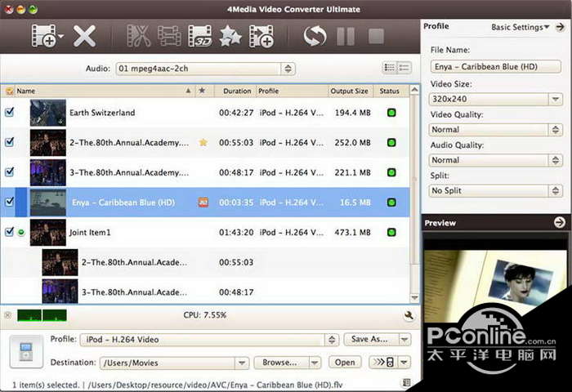Switch to detailed list view icon
This screenshot has height=392, width=572.
pyautogui.click(x=404, y=68)
